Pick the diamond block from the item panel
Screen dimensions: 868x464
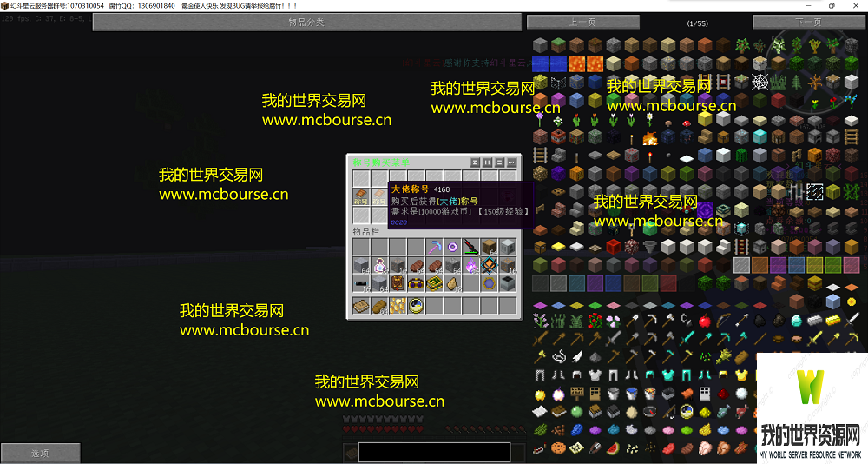coord(759,136)
